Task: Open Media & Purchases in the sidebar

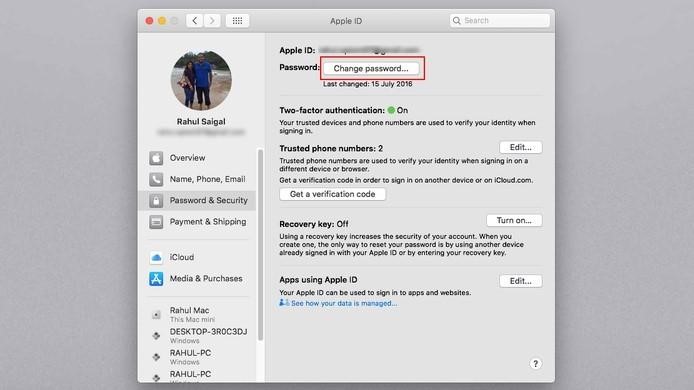Action: pyautogui.click(x=198, y=278)
